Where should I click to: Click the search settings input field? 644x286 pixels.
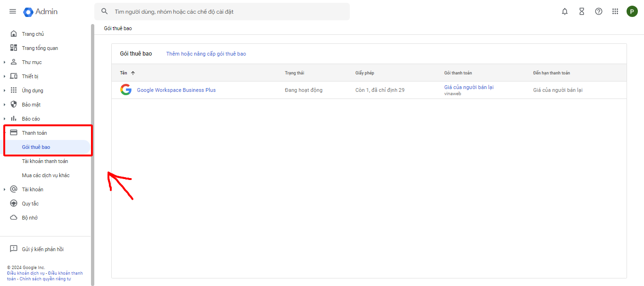[226, 12]
